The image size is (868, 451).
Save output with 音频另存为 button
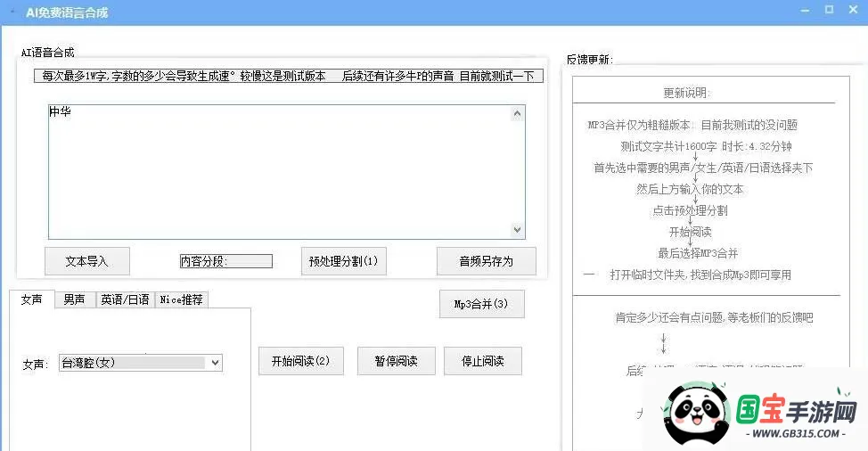tap(487, 261)
